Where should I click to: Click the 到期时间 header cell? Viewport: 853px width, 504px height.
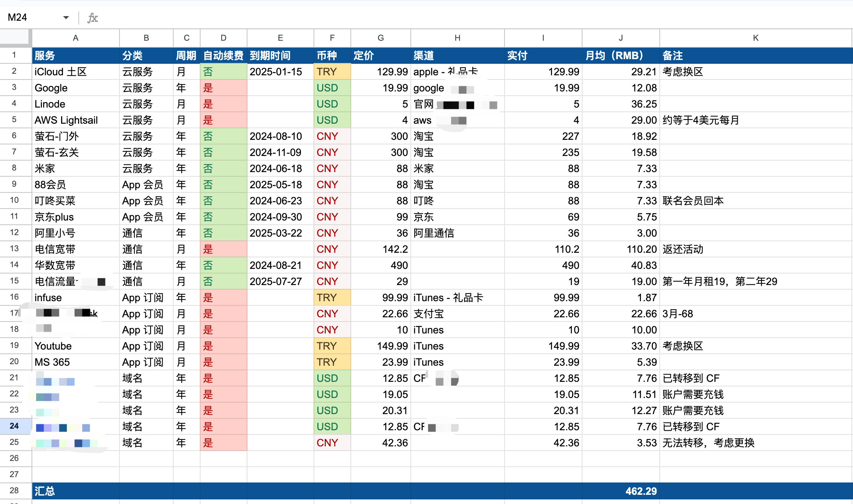[280, 56]
